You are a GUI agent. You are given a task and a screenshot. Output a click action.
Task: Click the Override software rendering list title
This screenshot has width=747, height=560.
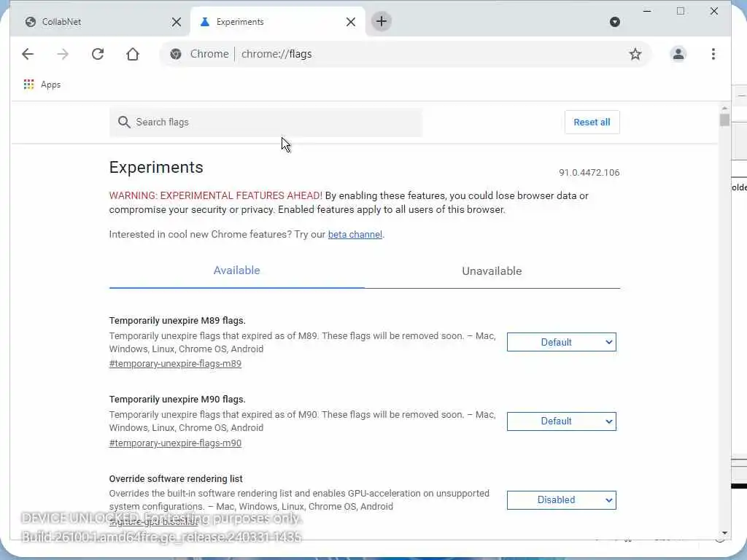(x=176, y=478)
